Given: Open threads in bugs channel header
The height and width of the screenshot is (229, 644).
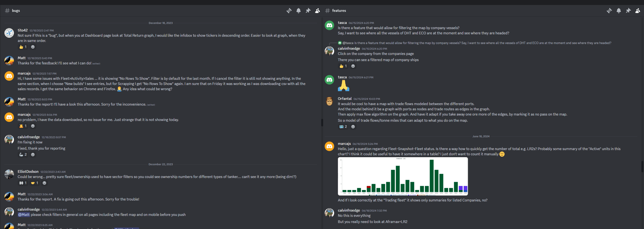Looking at the screenshot, I should click(x=289, y=11).
